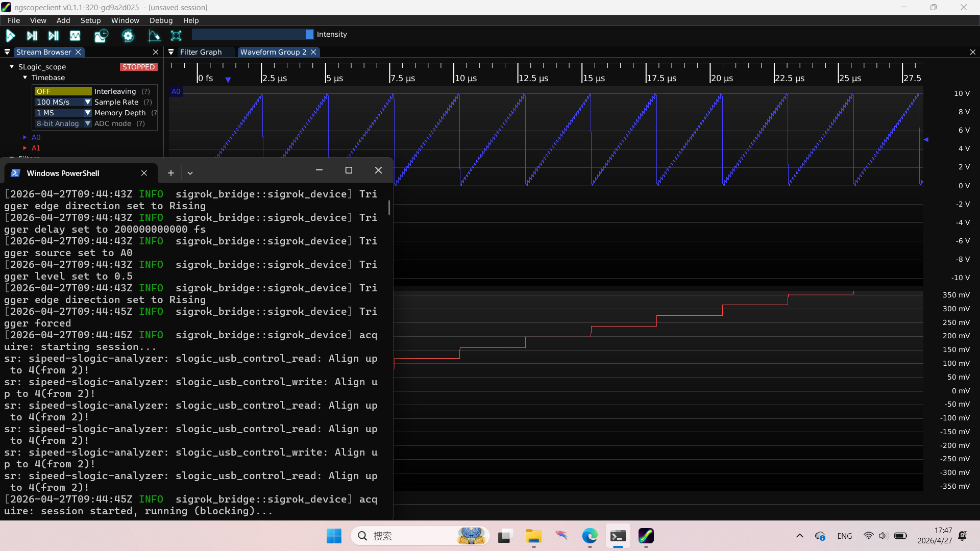This screenshot has width=980, height=551.
Task: Toggle the Interleaving OFF switch
Action: tap(63, 91)
